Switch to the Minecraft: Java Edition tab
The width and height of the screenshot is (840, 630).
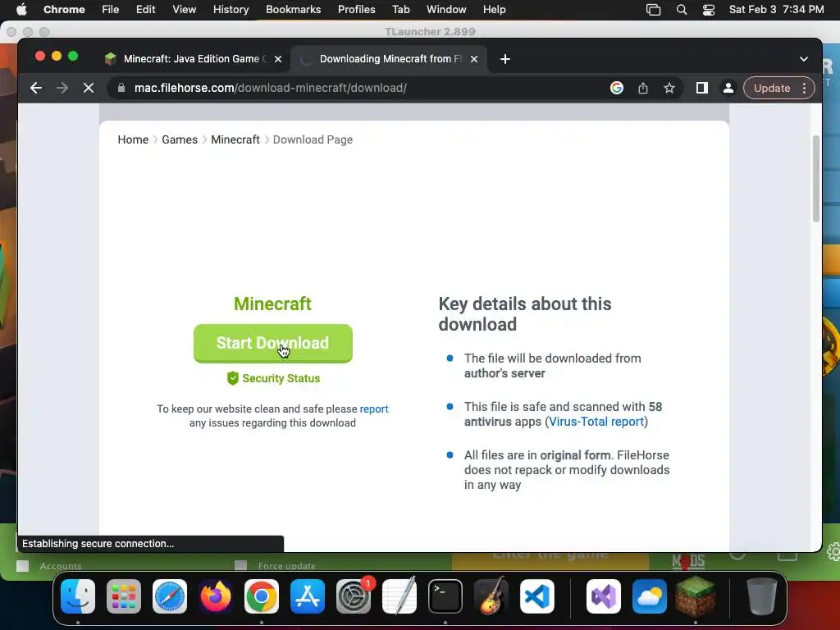[x=192, y=59]
